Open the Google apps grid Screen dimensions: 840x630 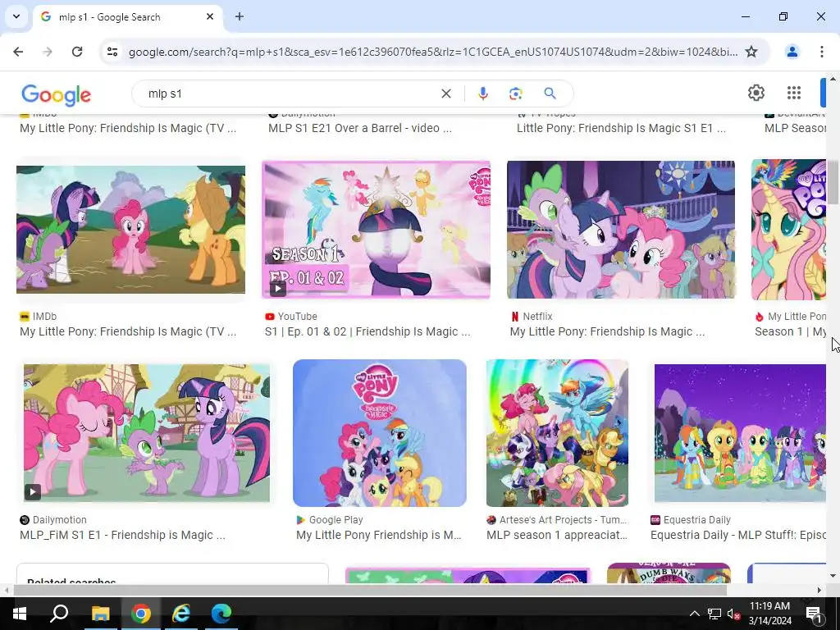coord(794,94)
